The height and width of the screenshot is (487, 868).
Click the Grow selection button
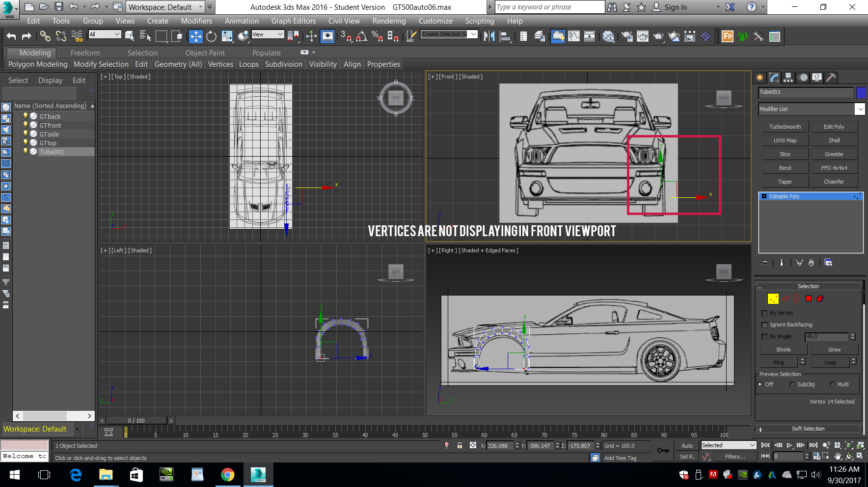(834, 350)
